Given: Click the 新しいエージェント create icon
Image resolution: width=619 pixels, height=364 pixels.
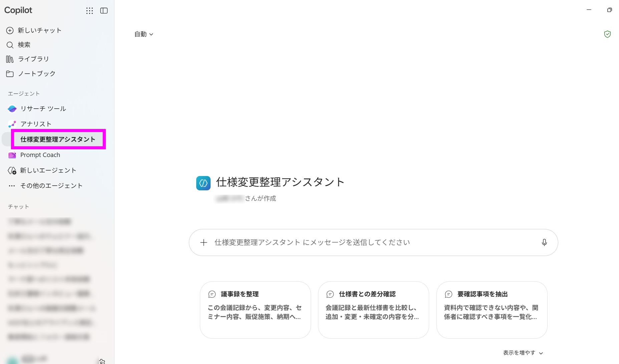Looking at the screenshot, I should pos(12,171).
